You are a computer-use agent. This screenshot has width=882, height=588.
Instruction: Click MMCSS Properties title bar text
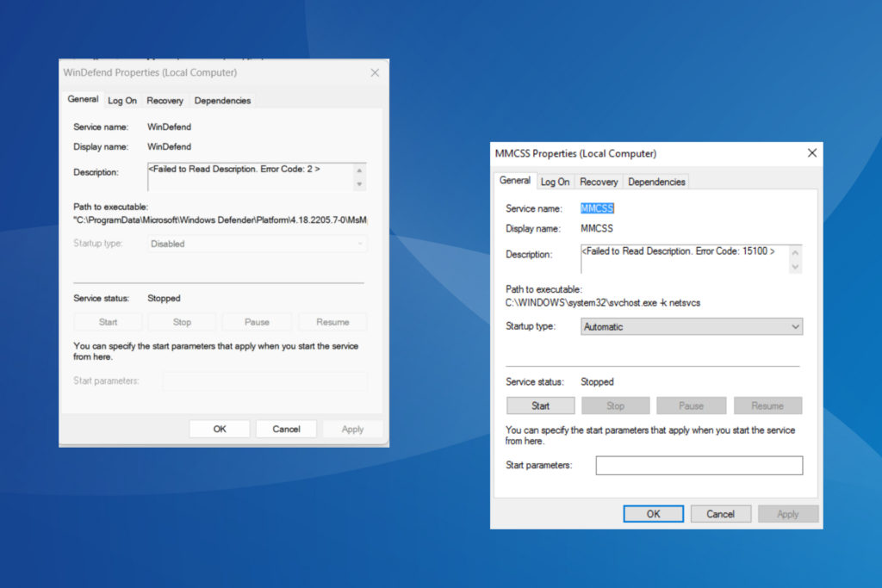tap(575, 153)
